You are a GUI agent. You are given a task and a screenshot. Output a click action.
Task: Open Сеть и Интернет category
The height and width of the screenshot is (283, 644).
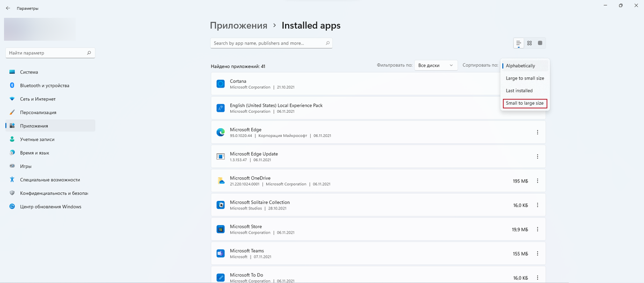[x=50, y=99]
